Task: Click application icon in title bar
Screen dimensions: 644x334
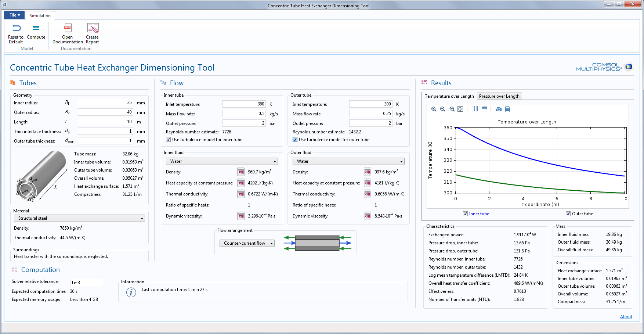Action: (x=4, y=4)
